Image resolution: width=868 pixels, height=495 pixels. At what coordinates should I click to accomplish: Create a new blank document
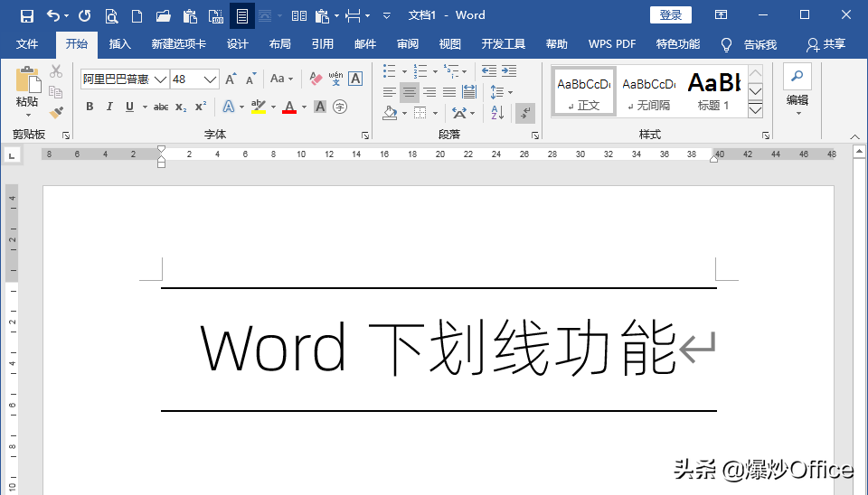(x=137, y=15)
